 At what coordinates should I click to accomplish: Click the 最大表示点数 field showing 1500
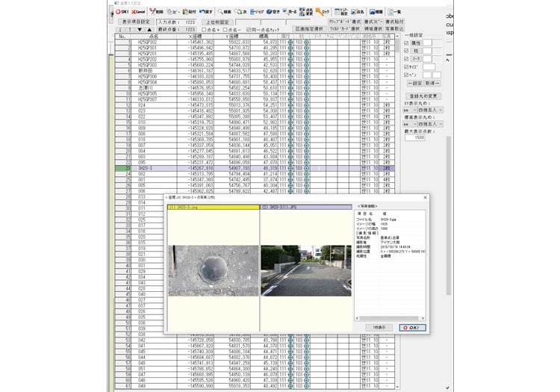[x=415, y=137]
